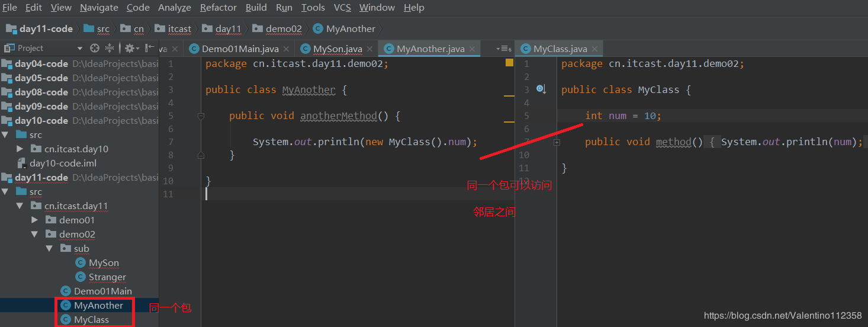
Task: Select Stranger class in Project tree
Action: (107, 277)
